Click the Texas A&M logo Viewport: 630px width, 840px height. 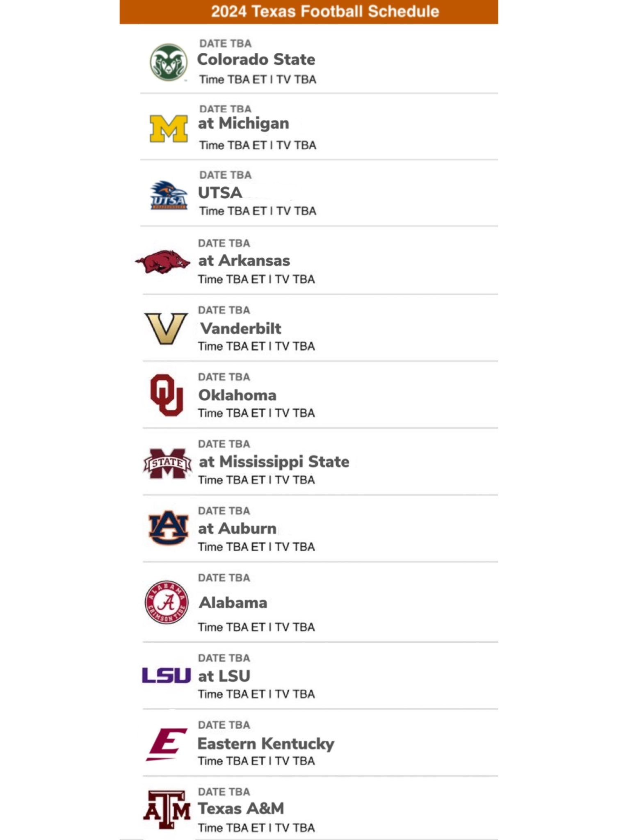pos(167,810)
